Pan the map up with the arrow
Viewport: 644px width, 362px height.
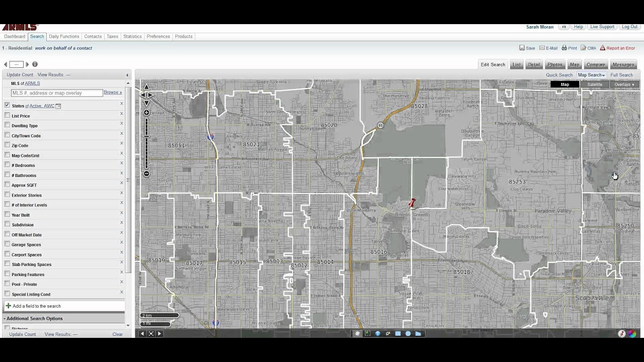(x=146, y=87)
